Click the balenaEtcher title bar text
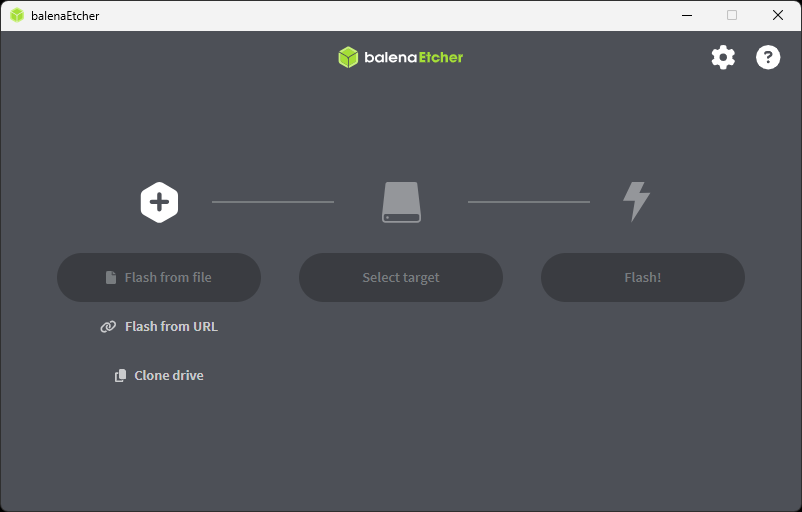The image size is (802, 512). pos(65,16)
